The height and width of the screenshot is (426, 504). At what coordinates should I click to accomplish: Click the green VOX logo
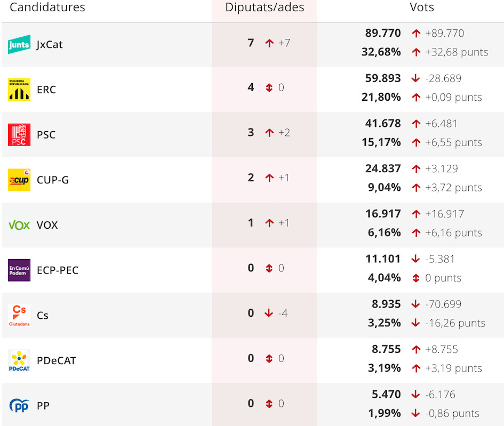point(19,225)
